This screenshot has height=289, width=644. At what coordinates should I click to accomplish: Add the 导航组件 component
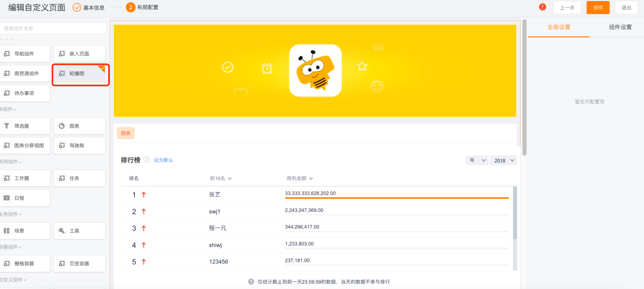pyautogui.click(x=25, y=54)
